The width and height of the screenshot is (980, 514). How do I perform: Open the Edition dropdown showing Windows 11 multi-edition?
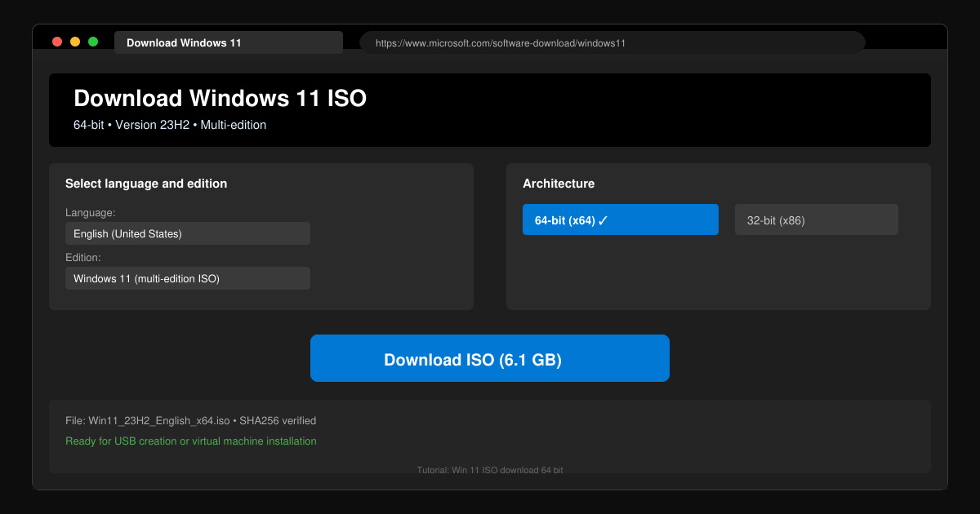click(x=188, y=278)
